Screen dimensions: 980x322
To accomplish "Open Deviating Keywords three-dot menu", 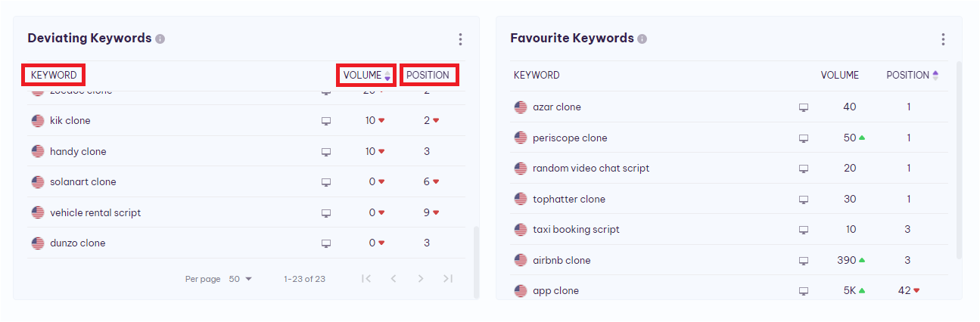I will tap(460, 39).
